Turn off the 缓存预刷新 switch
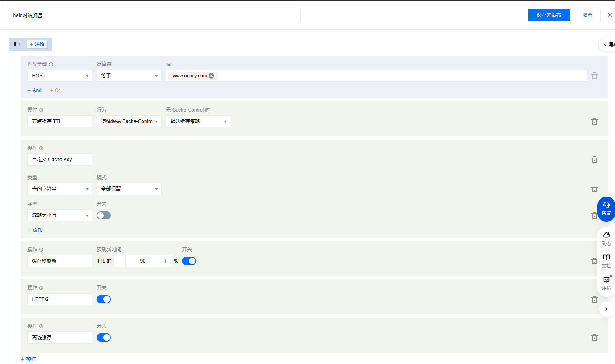 [189, 261]
